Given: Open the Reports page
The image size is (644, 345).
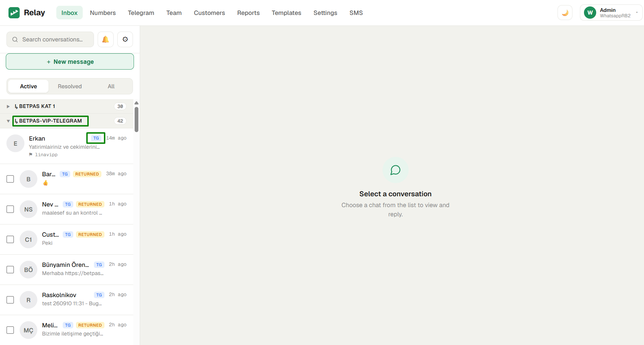Looking at the screenshot, I should point(249,13).
